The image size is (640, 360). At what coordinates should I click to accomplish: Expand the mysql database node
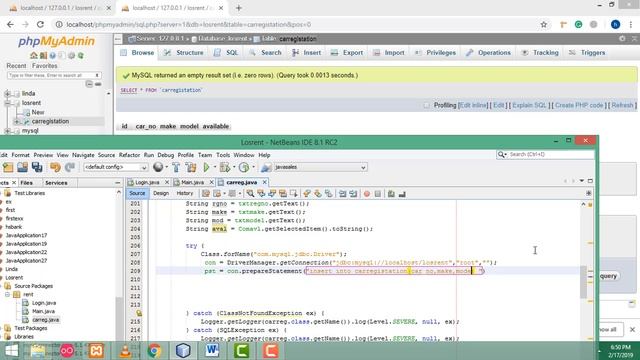coord(7,131)
